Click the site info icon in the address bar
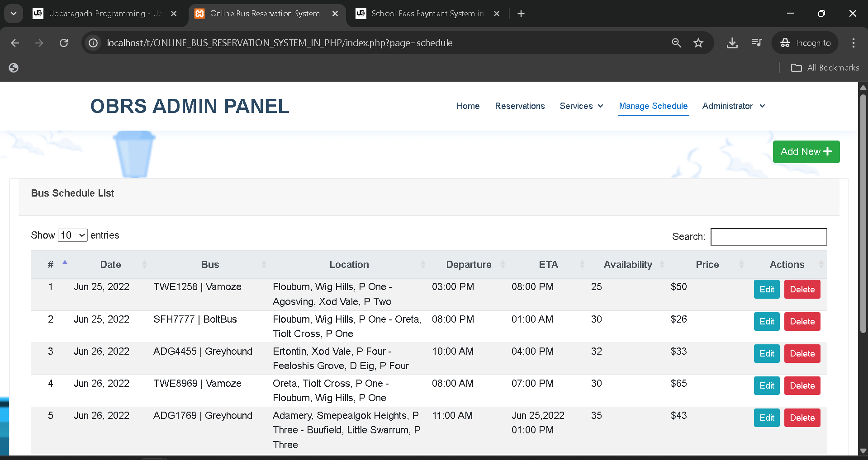This screenshot has height=460, width=868. [x=93, y=43]
